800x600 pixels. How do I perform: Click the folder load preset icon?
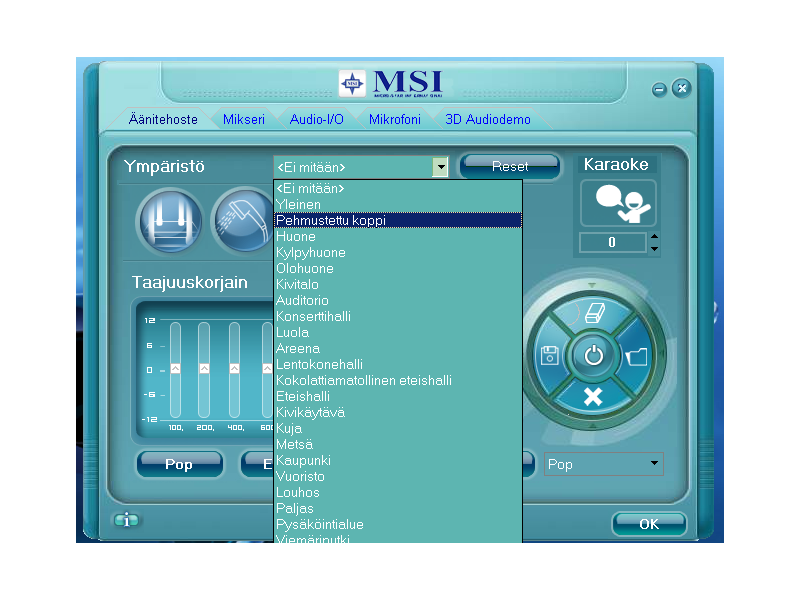tap(636, 355)
